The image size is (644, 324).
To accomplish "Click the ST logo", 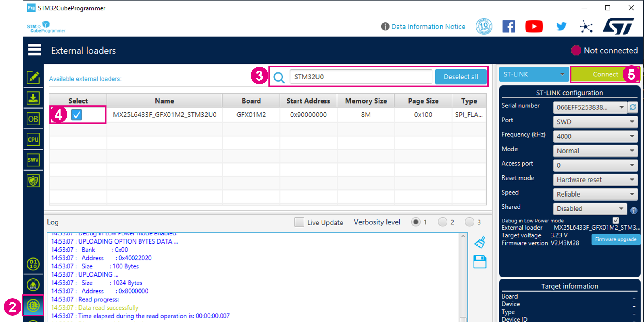I will point(619,26).
